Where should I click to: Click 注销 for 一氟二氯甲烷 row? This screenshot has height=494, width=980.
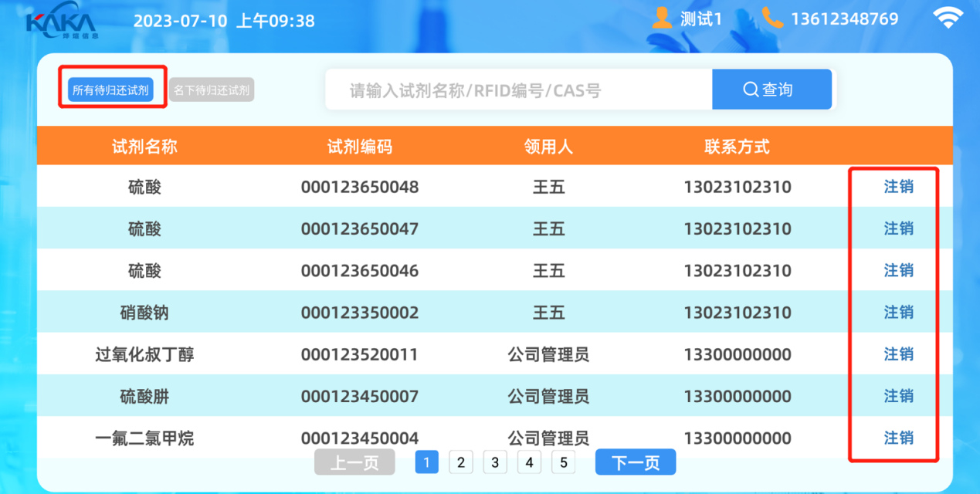click(898, 438)
